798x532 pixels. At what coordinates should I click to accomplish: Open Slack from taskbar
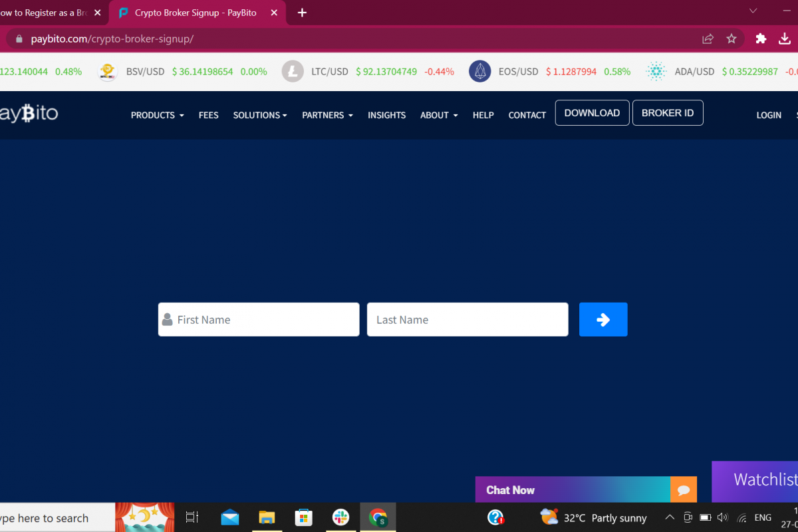(341, 517)
